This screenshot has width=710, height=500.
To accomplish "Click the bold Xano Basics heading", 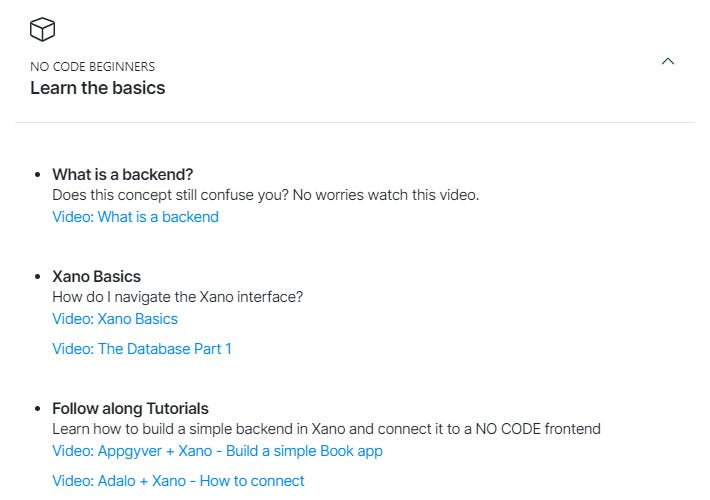I will [x=96, y=276].
